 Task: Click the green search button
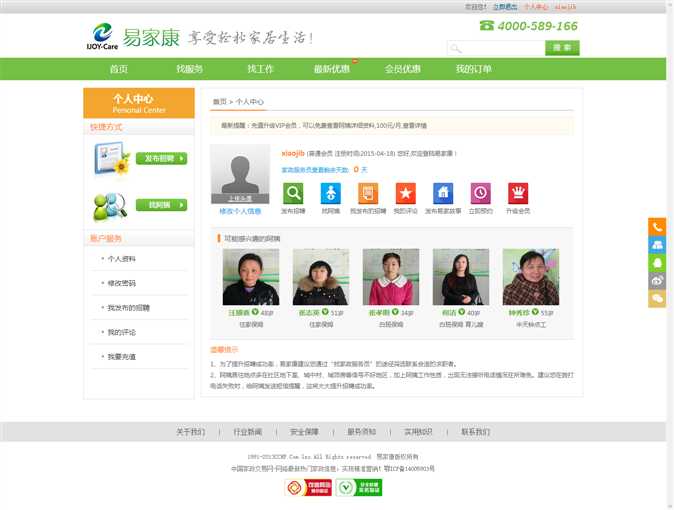tap(562, 48)
